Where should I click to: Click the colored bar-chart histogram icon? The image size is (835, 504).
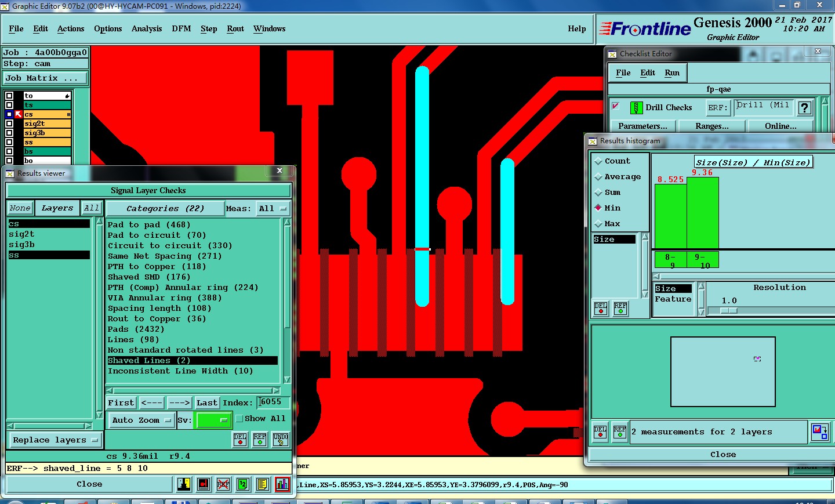(282, 484)
